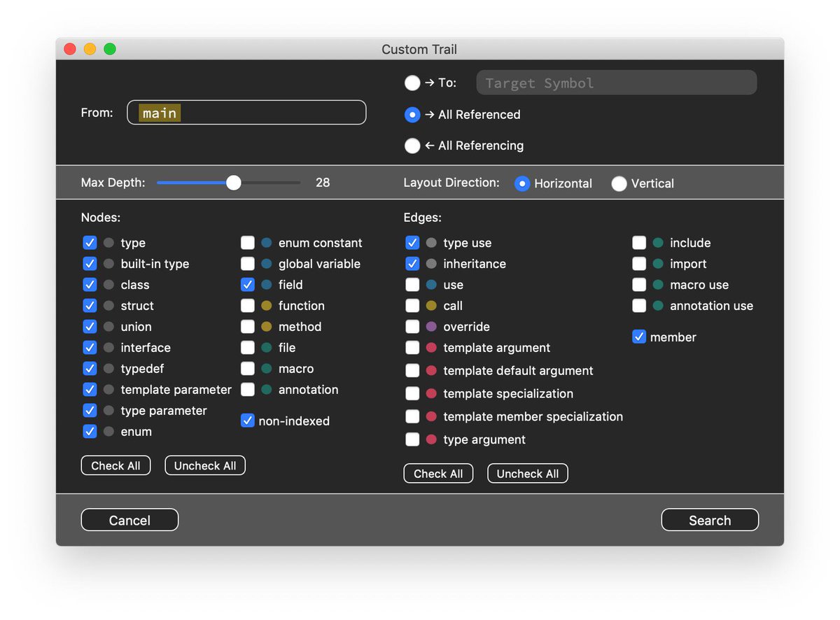Check the 'global variable' node checkbox
The image size is (840, 620).
(248, 264)
